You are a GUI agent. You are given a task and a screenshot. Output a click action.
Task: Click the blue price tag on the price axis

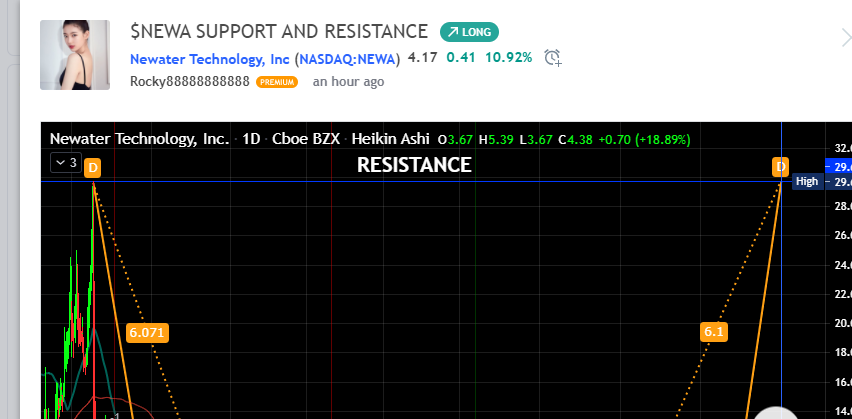click(838, 166)
